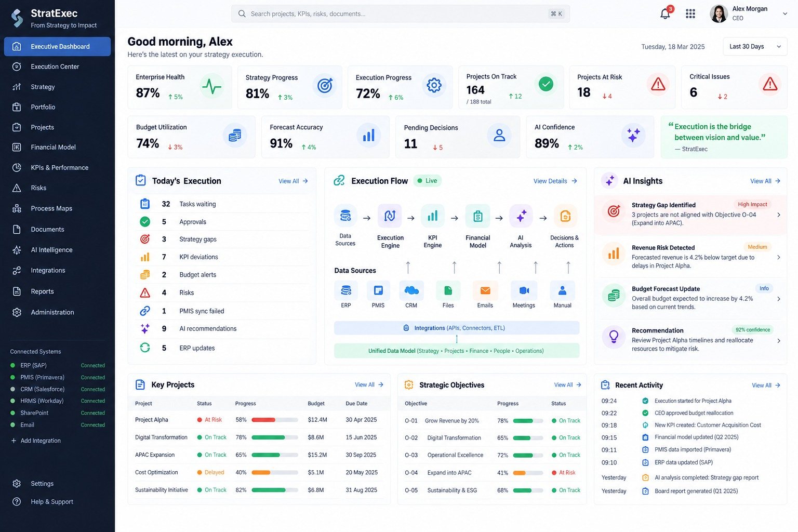Navigate to Process Maps
Image resolution: width=798 pixels, height=532 pixels.
57,208
